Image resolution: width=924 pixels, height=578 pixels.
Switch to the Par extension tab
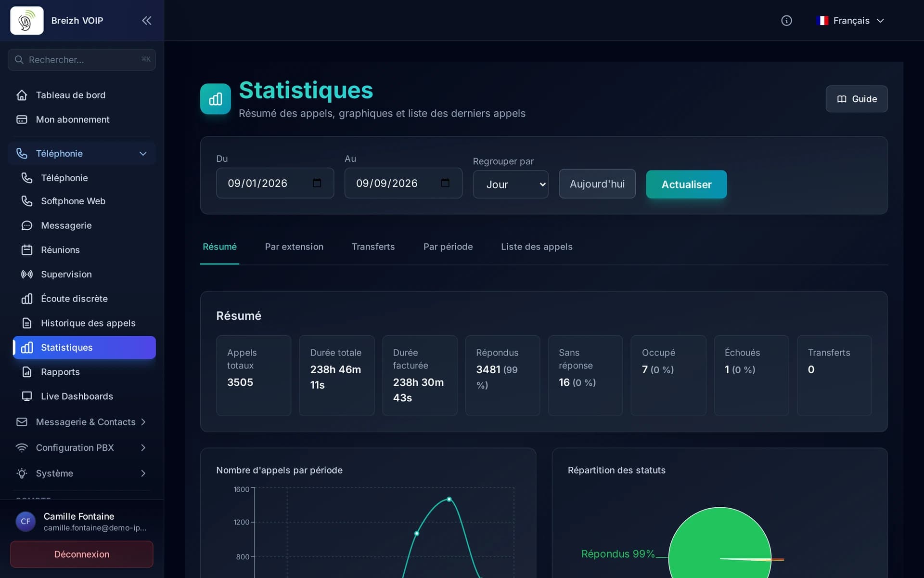pos(294,247)
